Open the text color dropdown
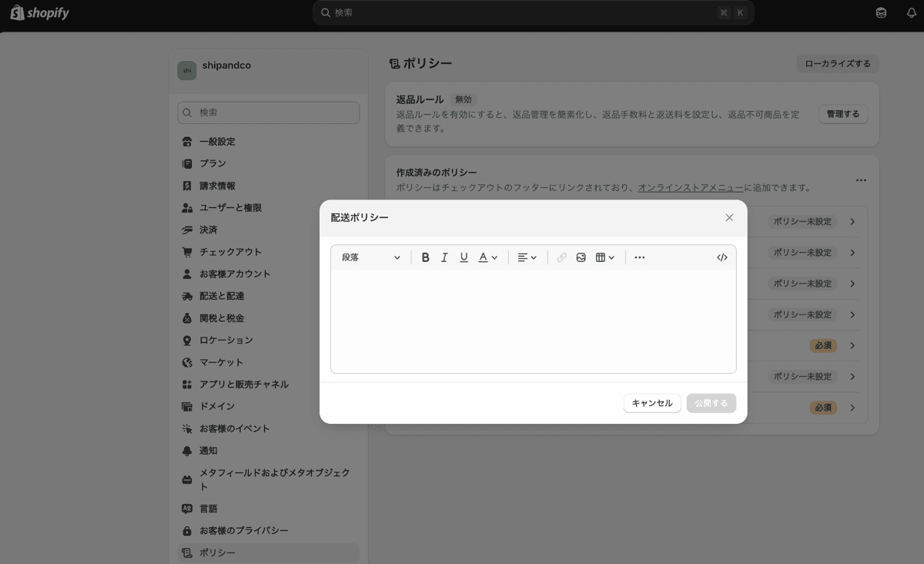Image resolution: width=924 pixels, height=564 pixels. click(488, 257)
